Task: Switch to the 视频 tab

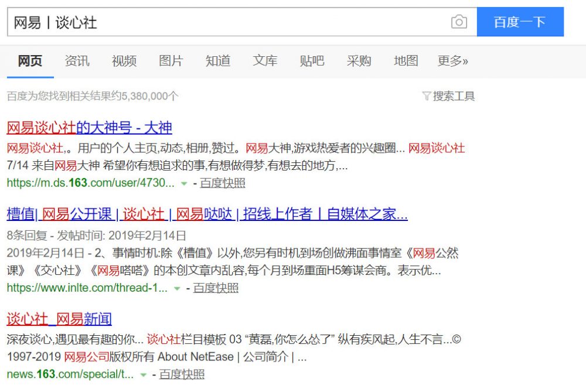Action: (x=124, y=61)
